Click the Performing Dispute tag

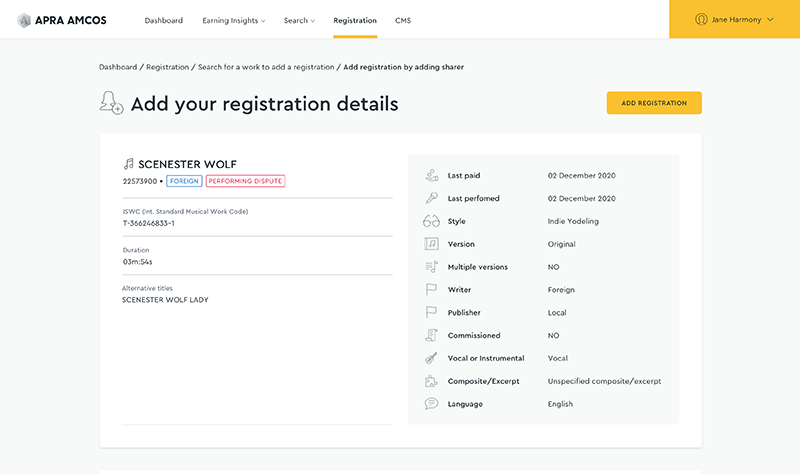(245, 181)
